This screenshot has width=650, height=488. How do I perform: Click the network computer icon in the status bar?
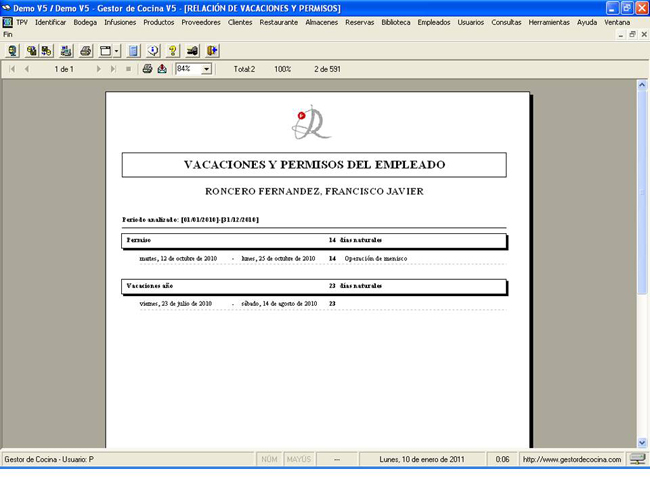[x=637, y=460]
